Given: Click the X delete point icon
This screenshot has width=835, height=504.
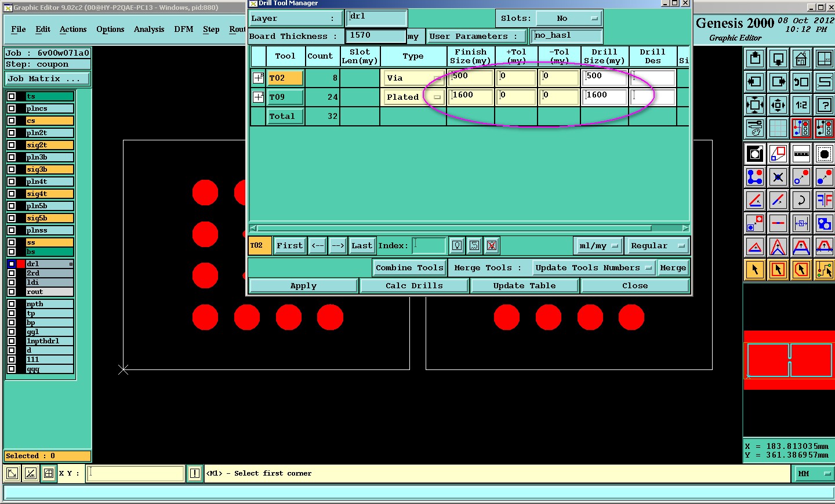Looking at the screenshot, I should (778, 177).
